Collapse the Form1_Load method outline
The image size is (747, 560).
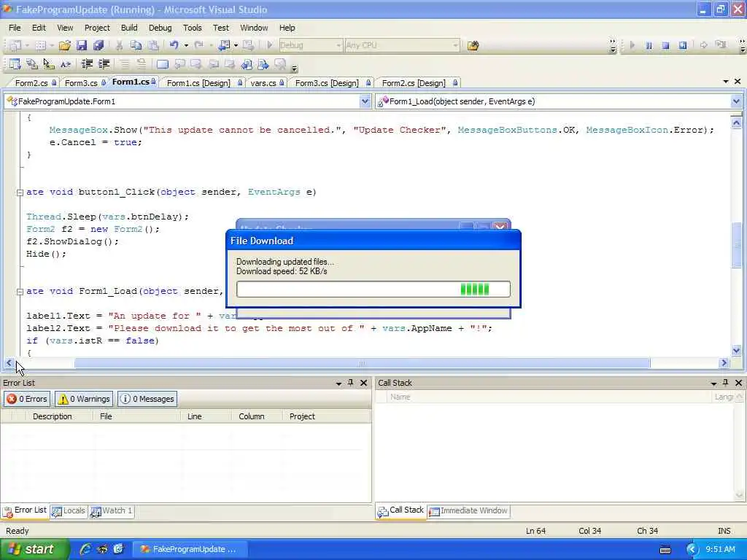pyautogui.click(x=20, y=292)
